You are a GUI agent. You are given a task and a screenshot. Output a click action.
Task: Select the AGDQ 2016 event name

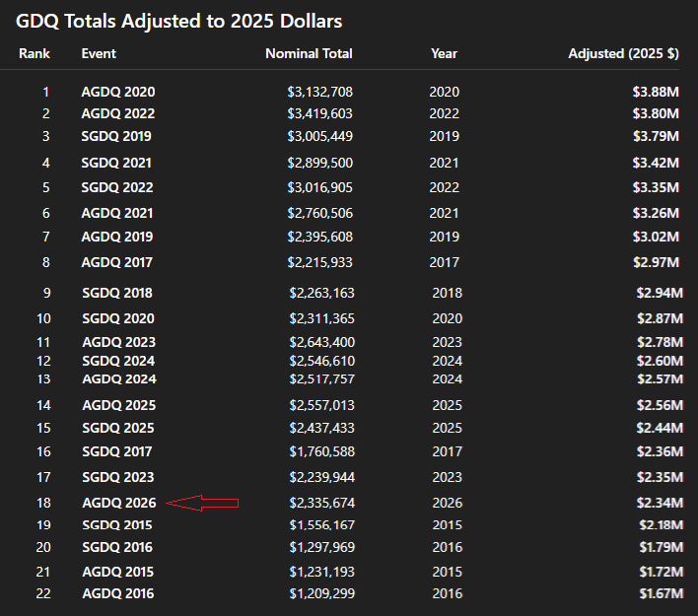click(x=118, y=593)
